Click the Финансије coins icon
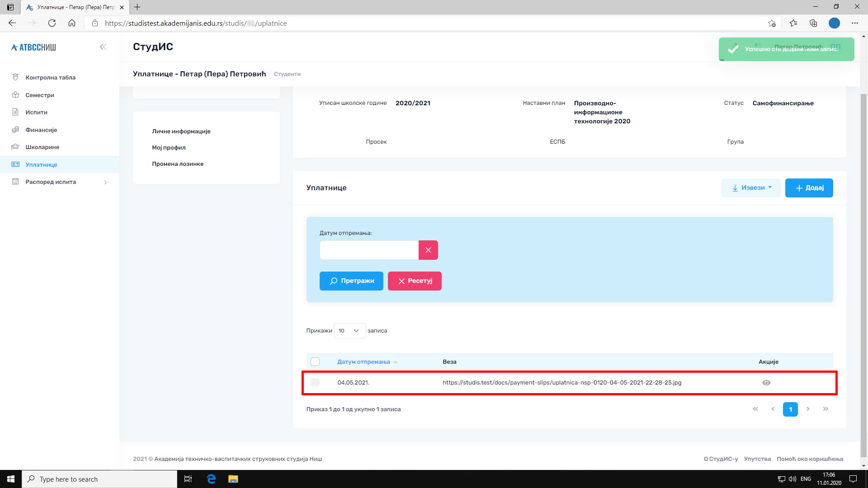Screen dimensions: 868x488 click(x=15, y=130)
